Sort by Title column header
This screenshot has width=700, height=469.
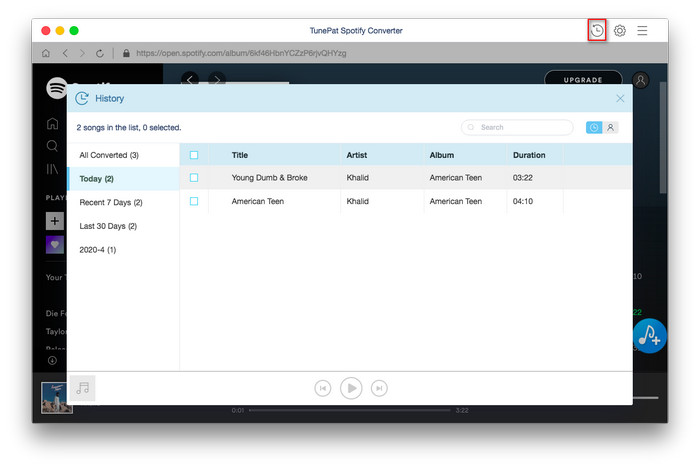point(240,155)
